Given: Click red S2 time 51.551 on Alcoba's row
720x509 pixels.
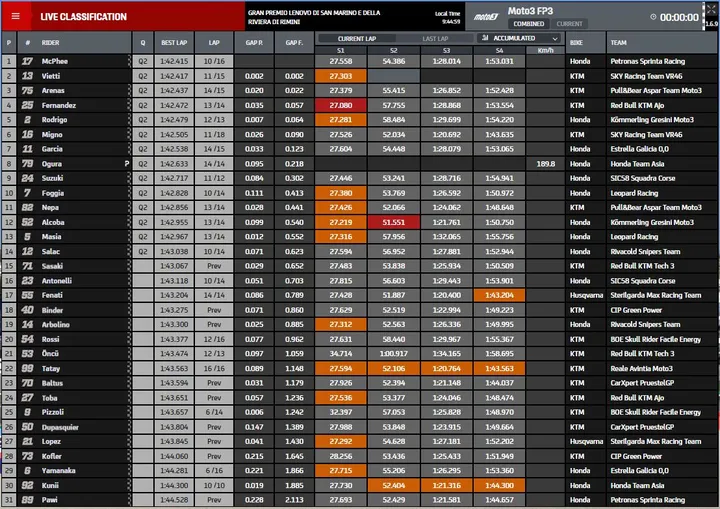Looking at the screenshot, I should point(394,222).
